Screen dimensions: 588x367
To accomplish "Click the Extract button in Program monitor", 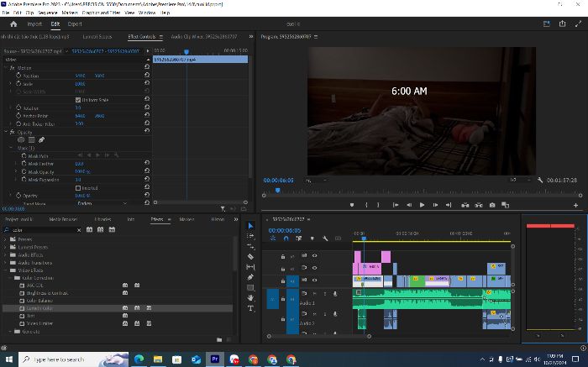I will (479, 205).
